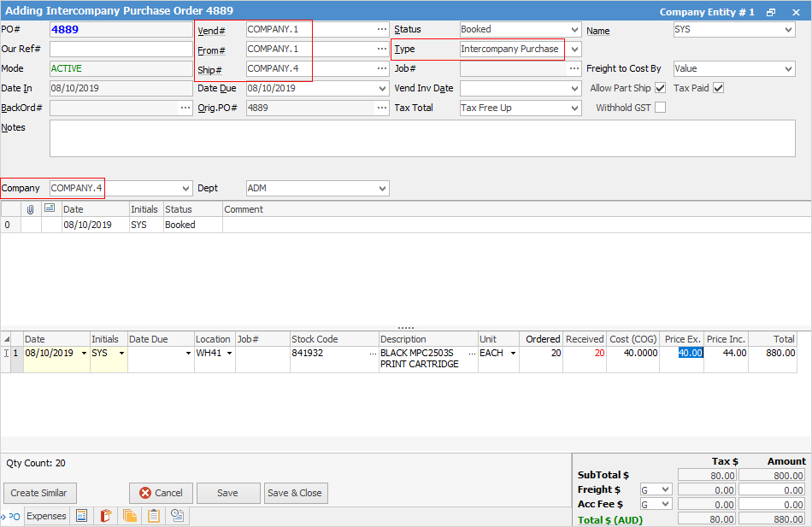The height and width of the screenshot is (527, 812).
Task: Open the blue document details tab icon
Action: click(82, 516)
